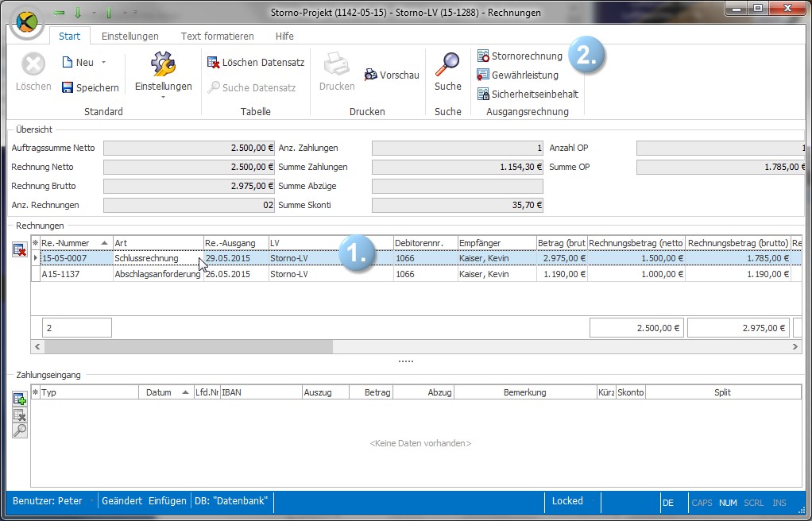
Task: Click the Typ column header
Action: [89, 392]
